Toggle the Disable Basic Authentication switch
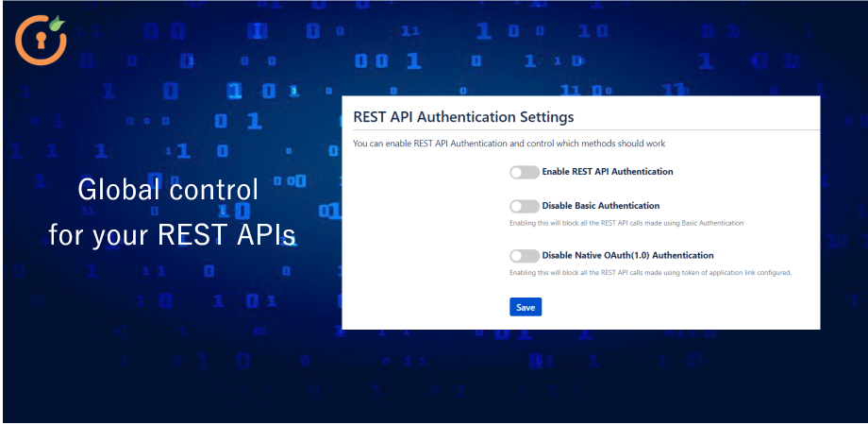 pyautogui.click(x=524, y=206)
